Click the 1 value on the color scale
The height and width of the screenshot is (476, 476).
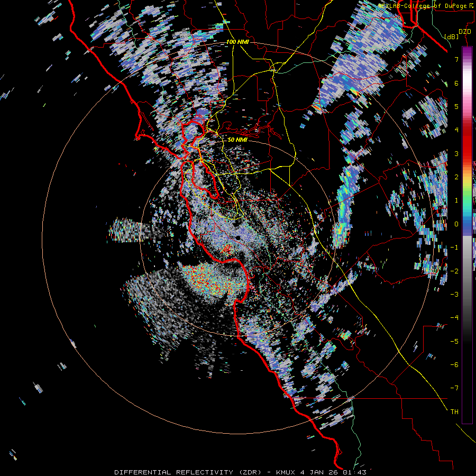pos(456,200)
